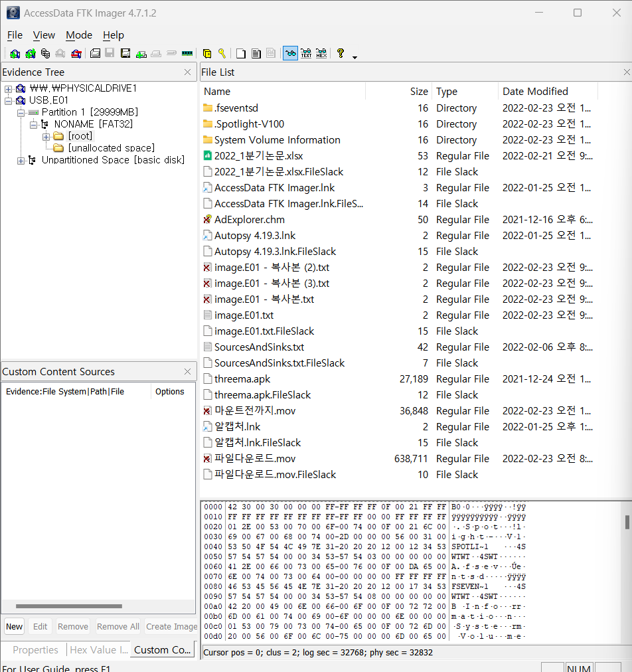Switch to the Hex Value Interpreter tab
Screen dimensions: 632x672
[x=99, y=649]
